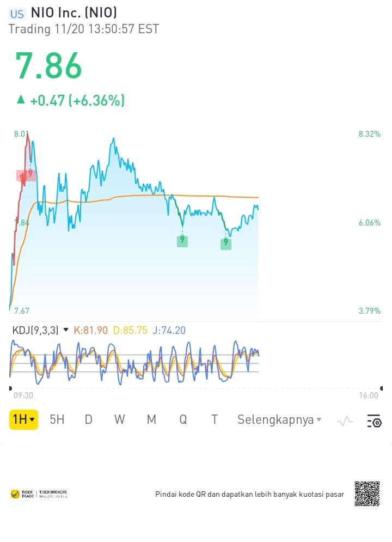Tap the green up-arrow price change indicator
392x542 pixels.
21,100
